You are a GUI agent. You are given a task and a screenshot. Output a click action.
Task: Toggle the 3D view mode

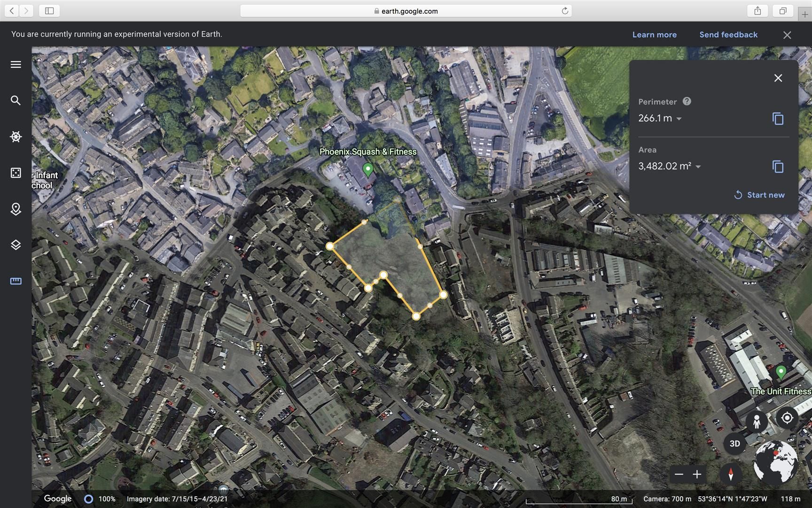pos(734,444)
